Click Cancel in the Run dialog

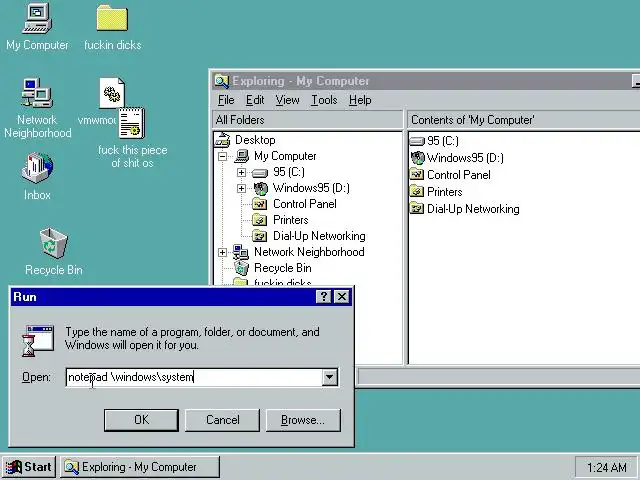pos(222,420)
